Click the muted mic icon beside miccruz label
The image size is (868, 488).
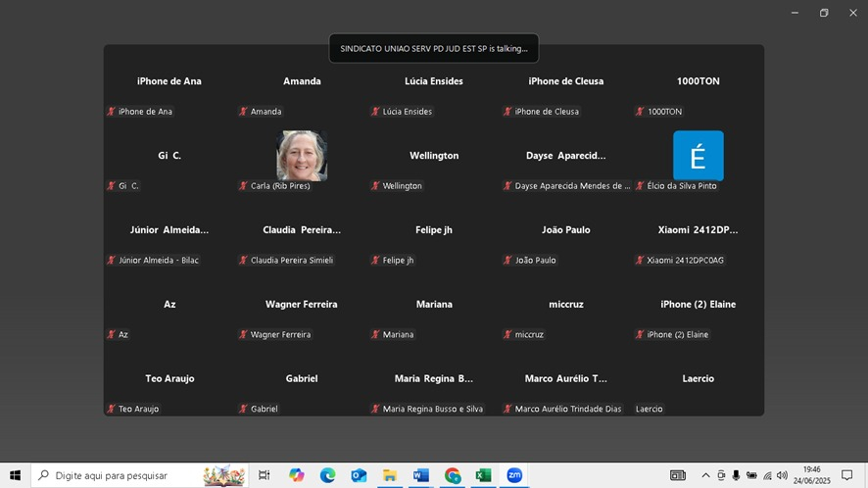click(507, 334)
